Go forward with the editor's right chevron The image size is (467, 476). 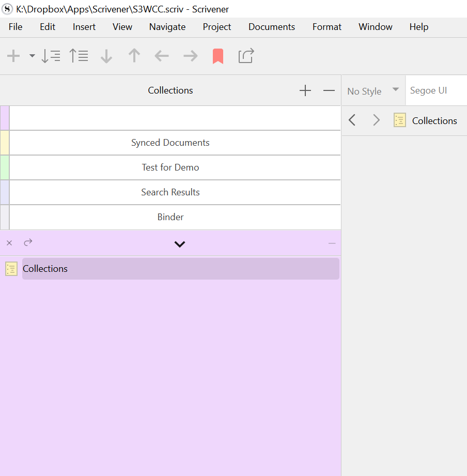[376, 120]
